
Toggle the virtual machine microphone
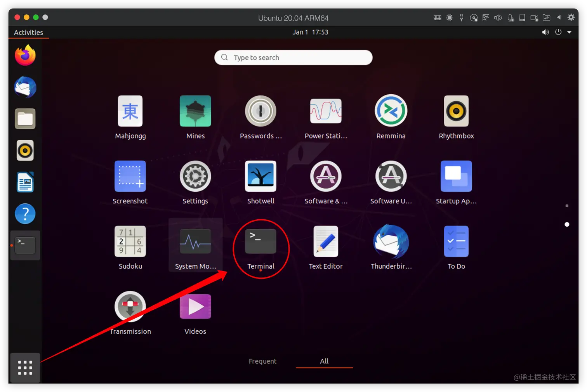pos(511,17)
